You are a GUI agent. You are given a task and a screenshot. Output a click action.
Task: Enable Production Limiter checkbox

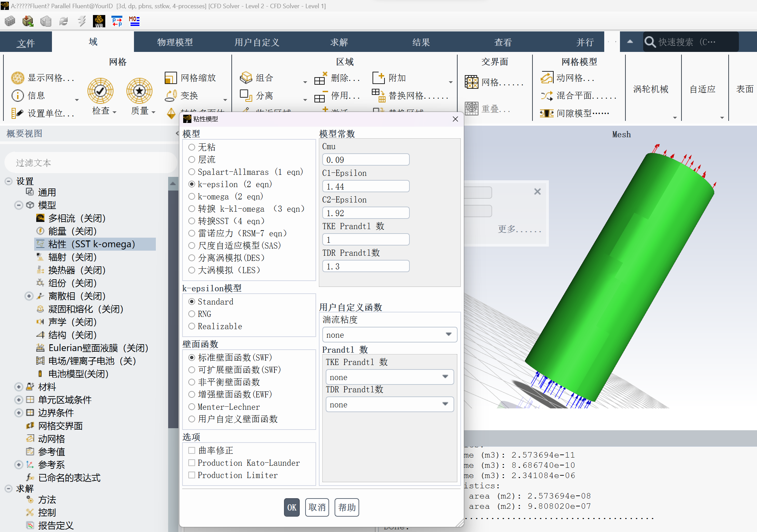click(192, 475)
